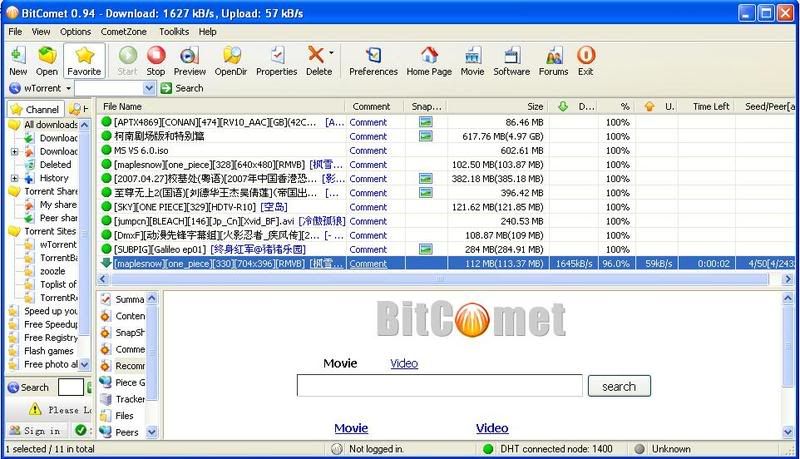The image size is (800, 459).
Task: Click the large Movie link at bottom
Action: [351, 428]
